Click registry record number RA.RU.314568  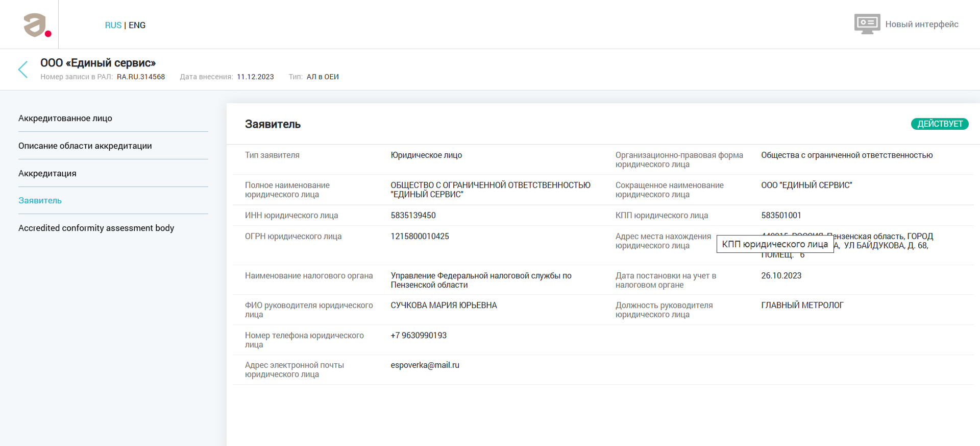coord(141,77)
